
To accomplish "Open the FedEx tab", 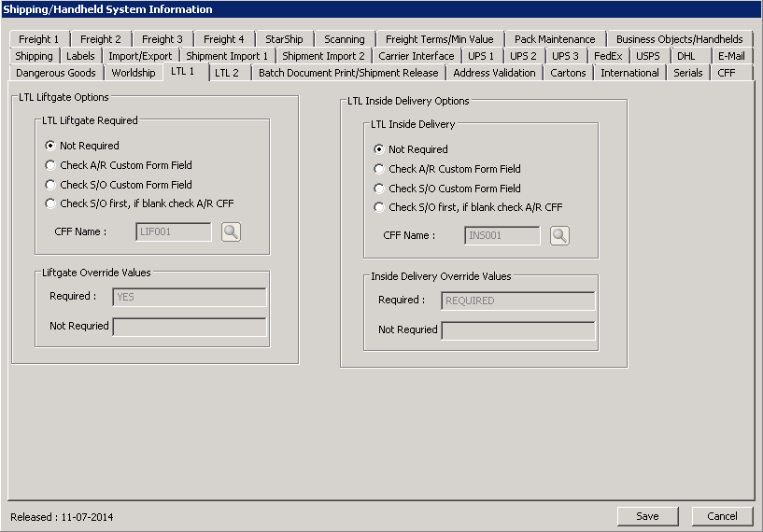I will 607,56.
